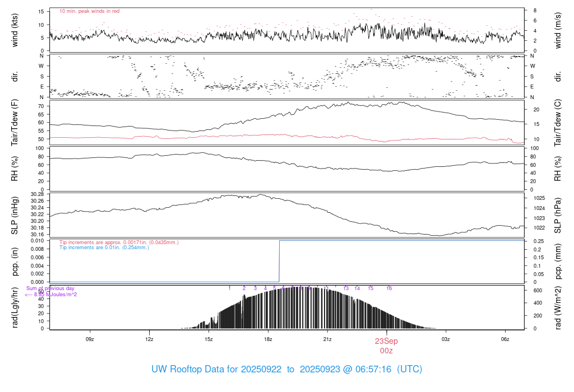Viewport: 574px width, 392px height.
Task: Click the 'RH (%)' label on the right
Action: (x=558, y=169)
